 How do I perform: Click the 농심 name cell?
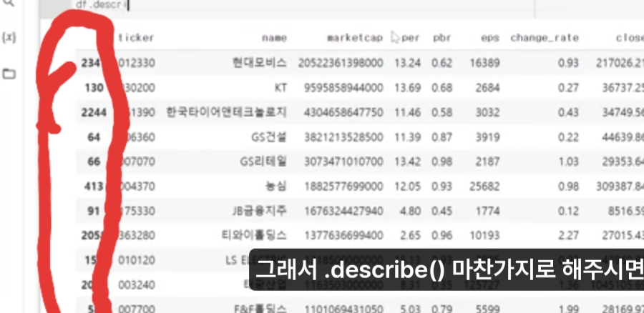tap(276, 187)
